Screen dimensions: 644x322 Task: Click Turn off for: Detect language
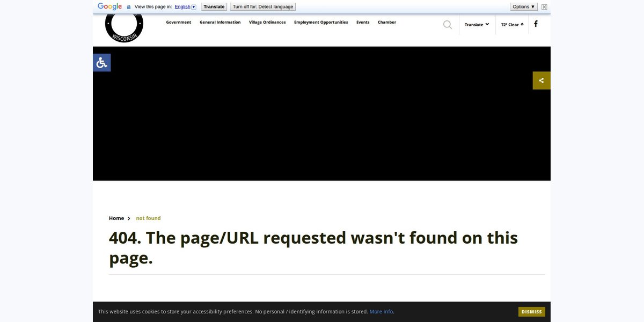(x=263, y=7)
